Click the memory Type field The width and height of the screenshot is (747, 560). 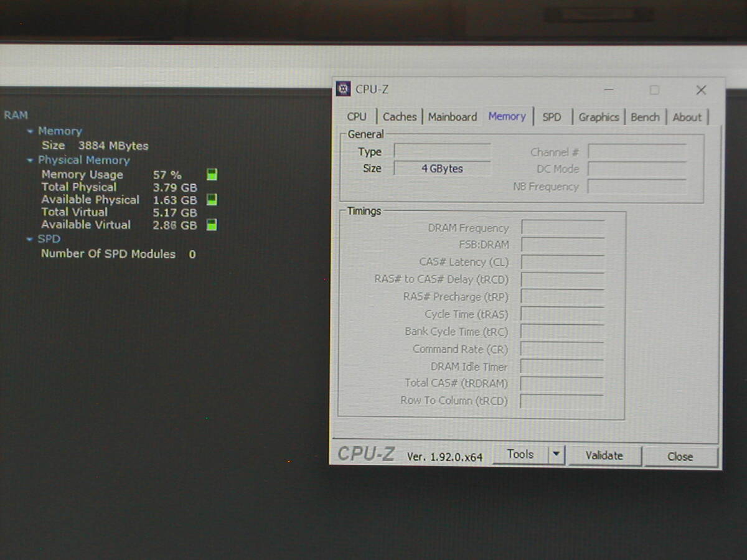coord(442,151)
